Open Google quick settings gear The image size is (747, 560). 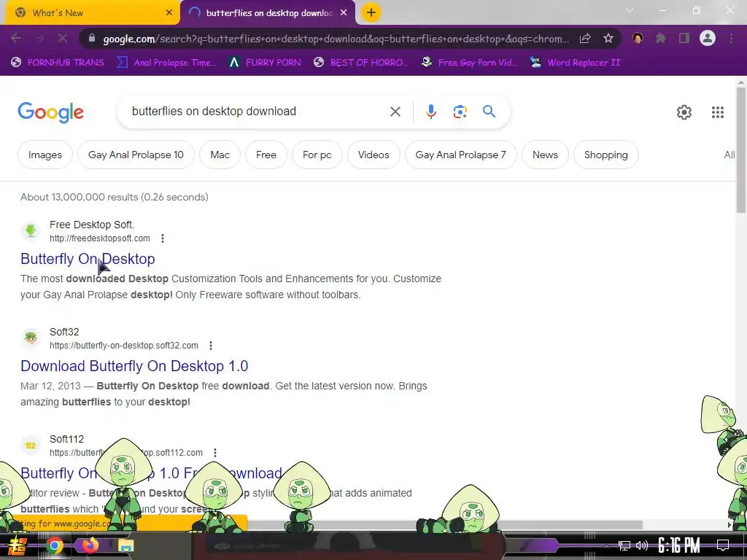click(x=684, y=112)
